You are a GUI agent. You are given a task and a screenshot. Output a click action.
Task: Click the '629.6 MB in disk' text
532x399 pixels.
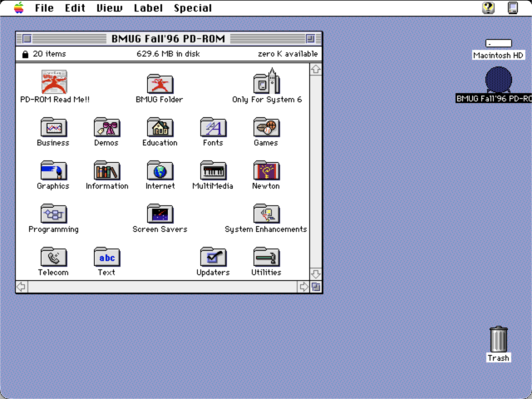(x=168, y=54)
